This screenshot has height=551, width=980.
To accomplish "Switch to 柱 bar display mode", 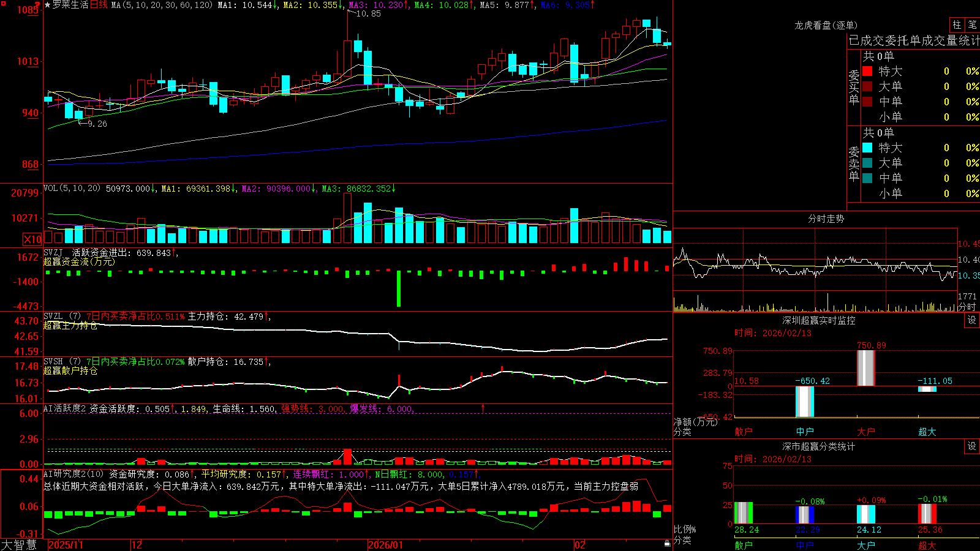I will click(957, 24).
